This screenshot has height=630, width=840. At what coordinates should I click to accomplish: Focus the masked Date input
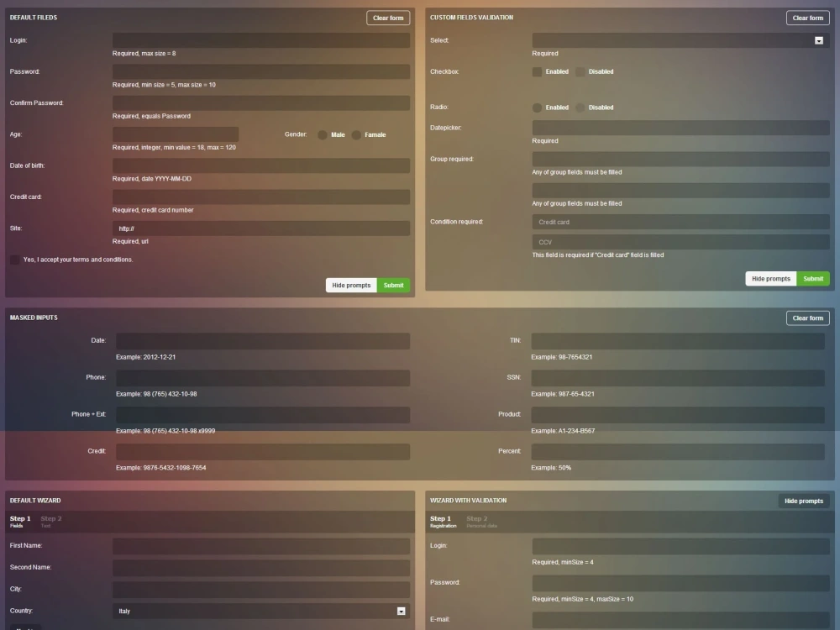click(262, 341)
